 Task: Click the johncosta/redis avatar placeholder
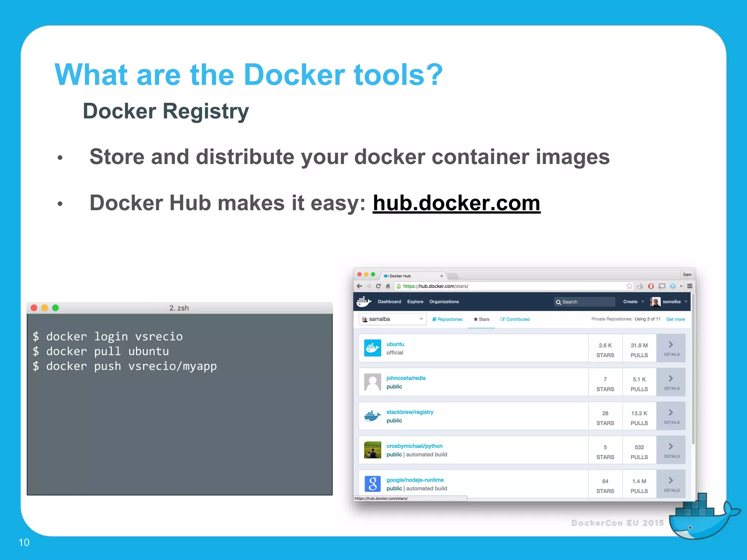click(x=372, y=382)
